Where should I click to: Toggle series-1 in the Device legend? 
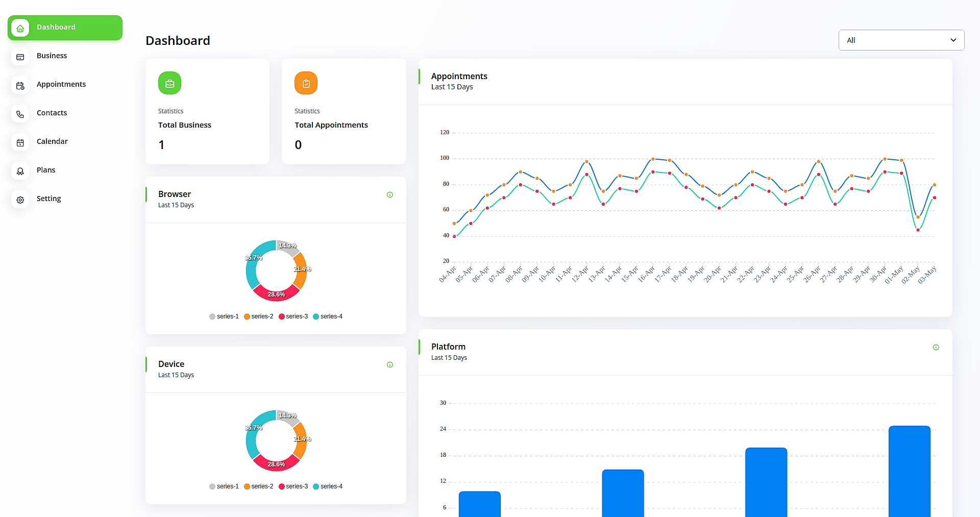point(224,486)
